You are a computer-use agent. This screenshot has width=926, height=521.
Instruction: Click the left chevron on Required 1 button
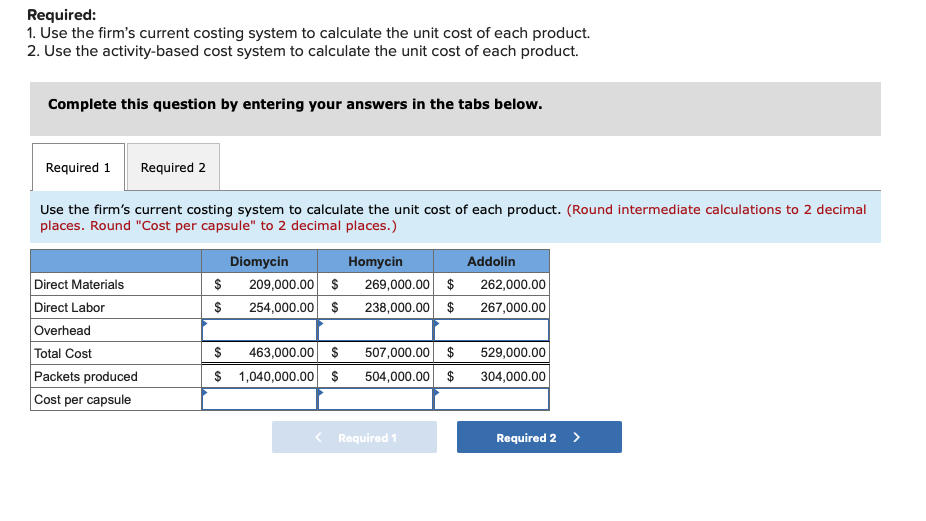(319, 437)
